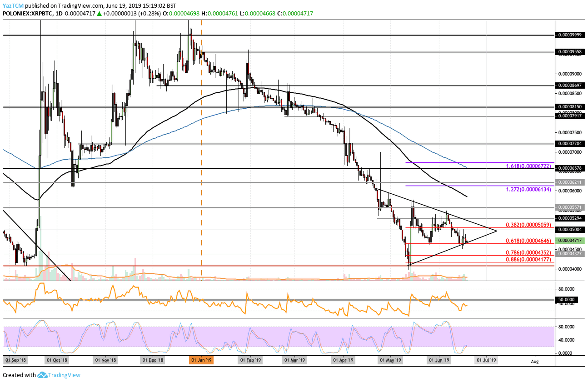Click the 01 Jun '19 date label

pos(439,360)
